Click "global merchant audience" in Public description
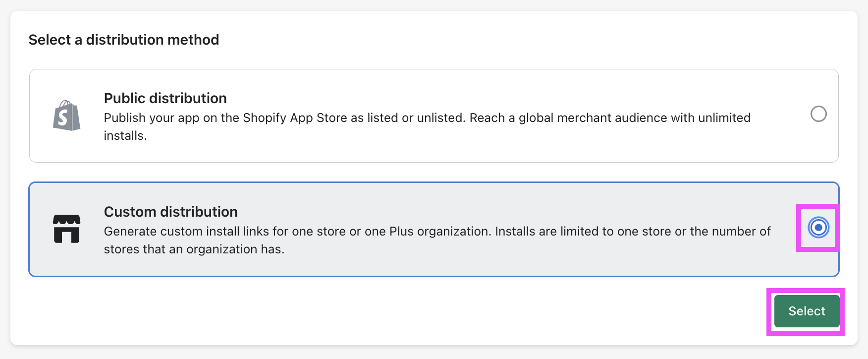This screenshot has height=359, width=868. click(x=593, y=118)
